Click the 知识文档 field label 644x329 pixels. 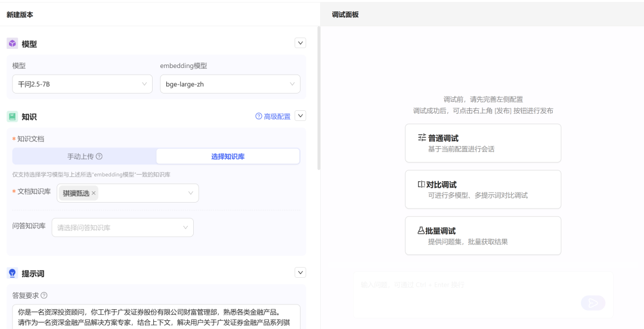30,139
